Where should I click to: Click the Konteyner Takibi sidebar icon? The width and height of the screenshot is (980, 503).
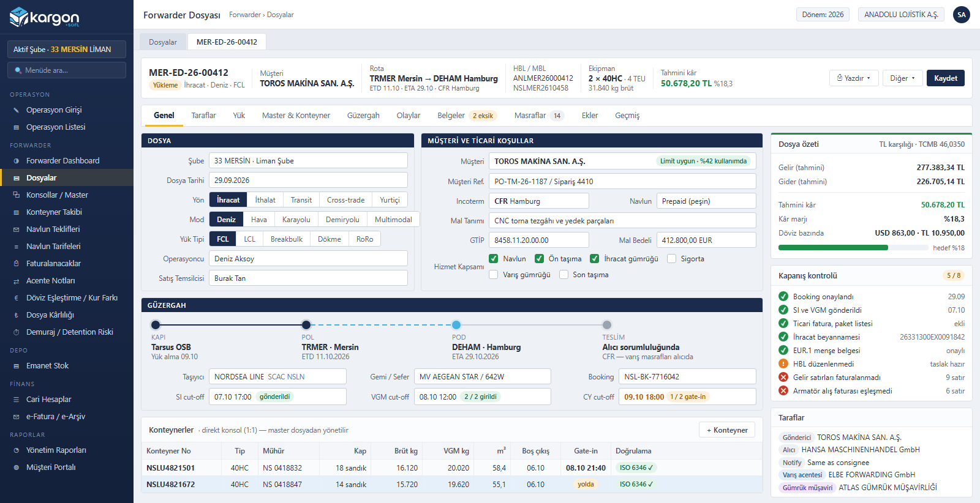coord(17,212)
